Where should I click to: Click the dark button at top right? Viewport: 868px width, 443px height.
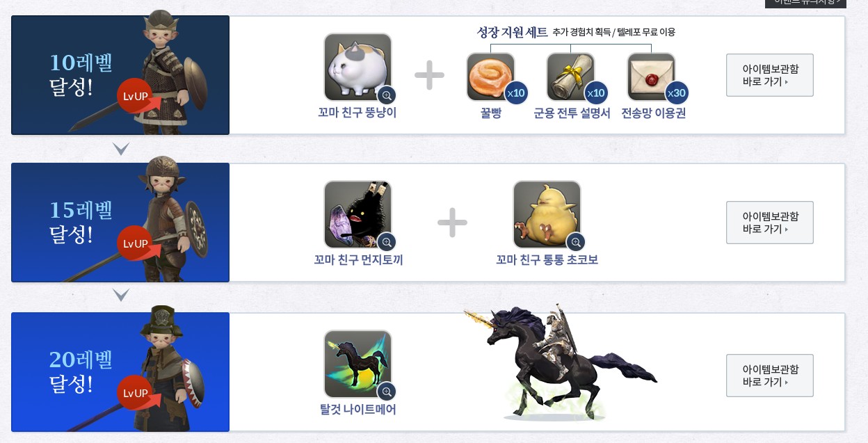point(805,3)
